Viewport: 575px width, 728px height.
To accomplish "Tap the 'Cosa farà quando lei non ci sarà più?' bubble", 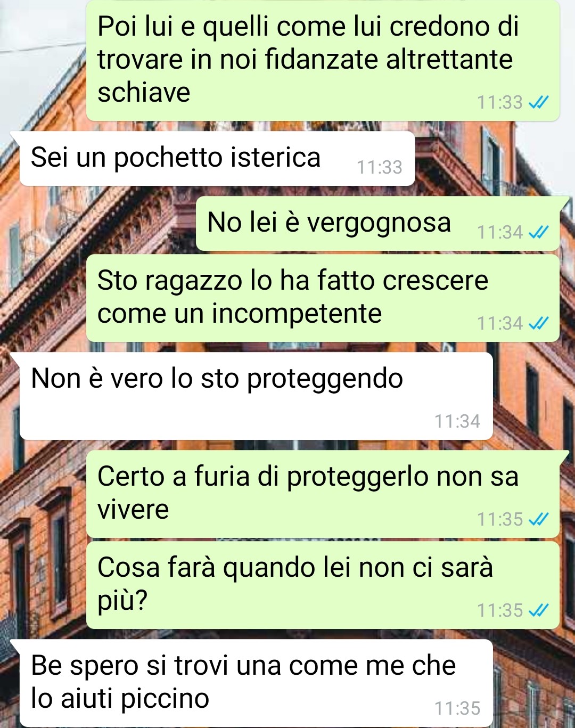I will click(x=323, y=585).
